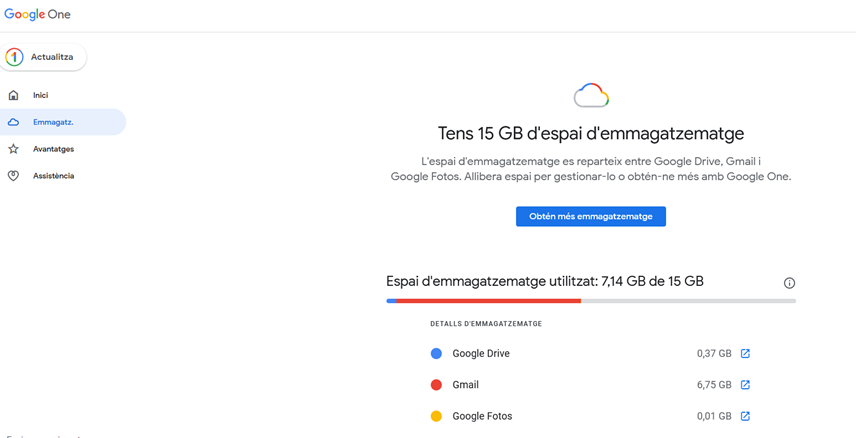Screen dimensions: 856x438
Task: Open the Assistència menu label
Action: click(x=53, y=176)
